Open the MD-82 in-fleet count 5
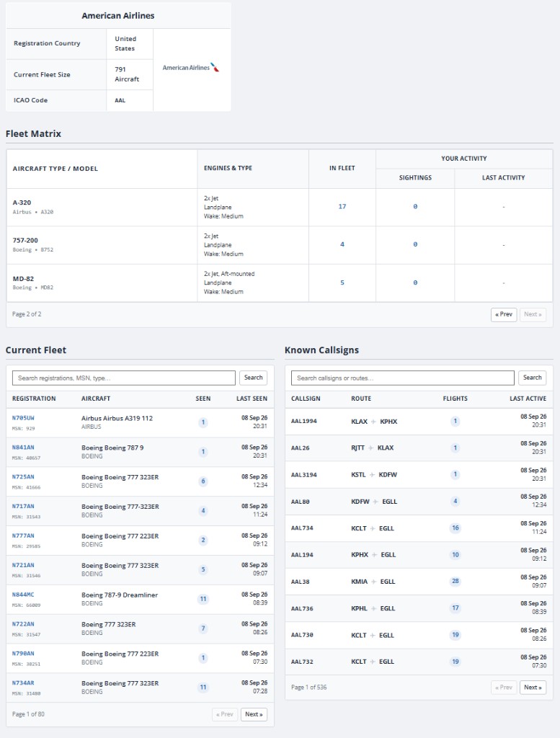560x738 pixels. (342, 283)
